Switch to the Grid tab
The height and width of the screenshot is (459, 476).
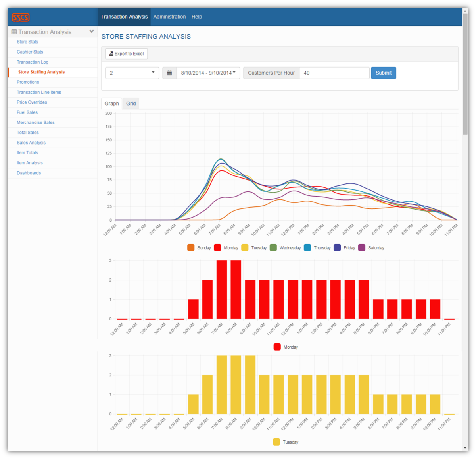(131, 103)
